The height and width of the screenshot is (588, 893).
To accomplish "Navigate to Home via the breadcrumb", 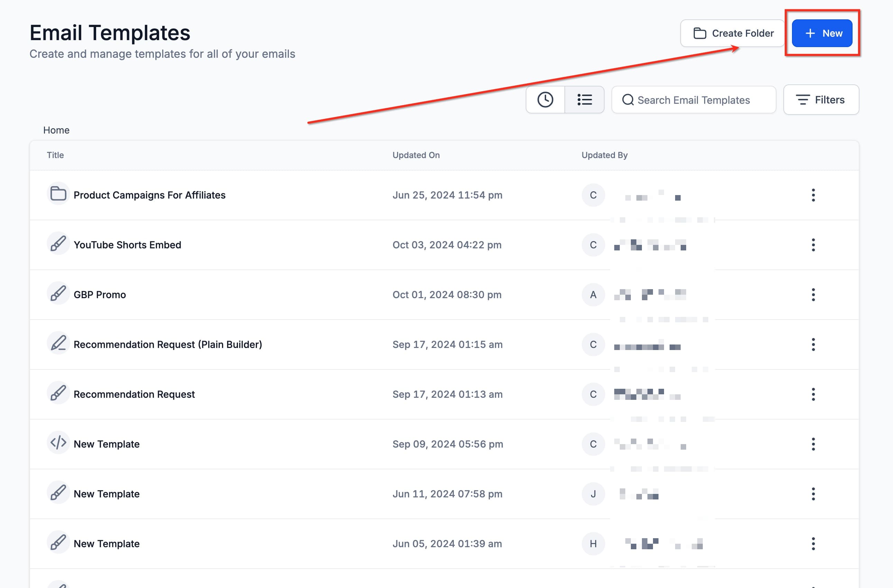I will click(56, 130).
